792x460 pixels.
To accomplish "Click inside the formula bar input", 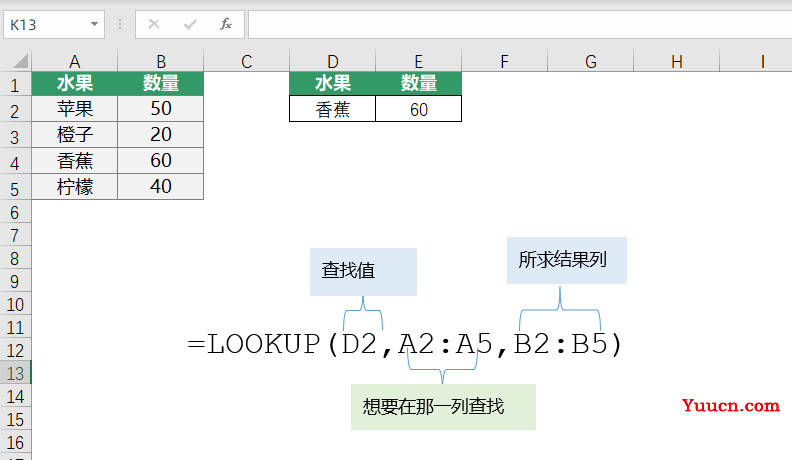I will [520, 24].
